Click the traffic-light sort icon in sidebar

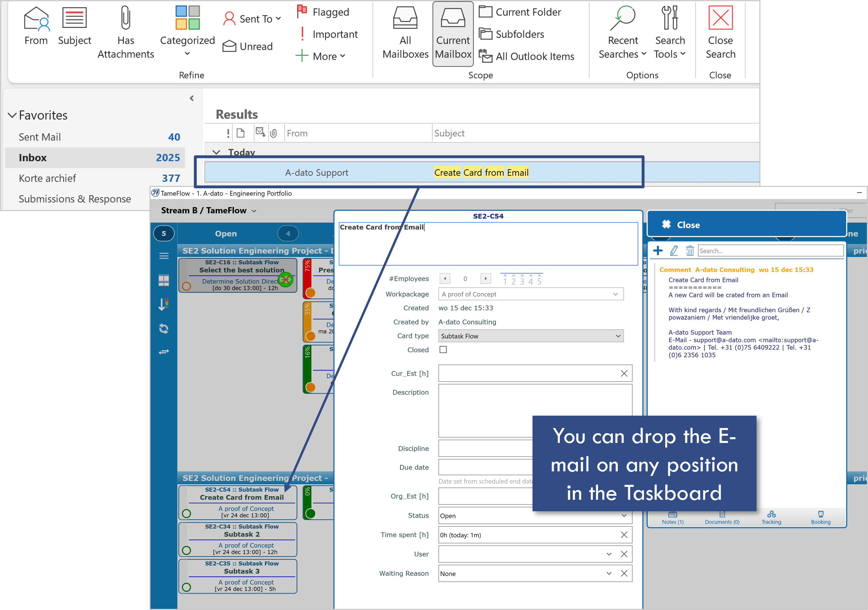[164, 305]
